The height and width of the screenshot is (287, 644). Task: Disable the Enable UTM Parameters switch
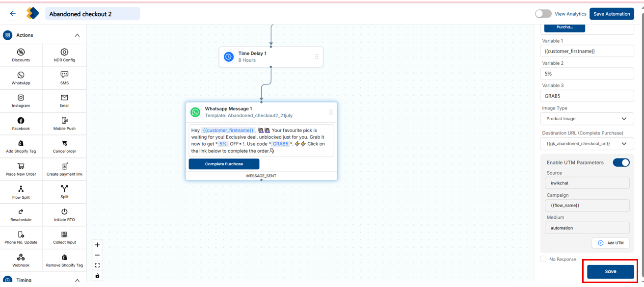(621, 162)
